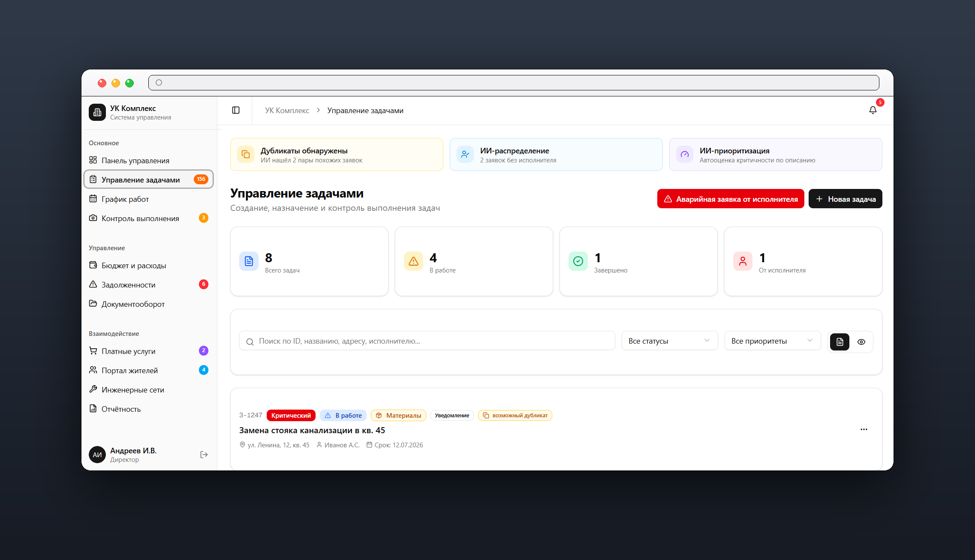Click the Всего задач count 8
Screen dimensions: 975x560
(268, 258)
